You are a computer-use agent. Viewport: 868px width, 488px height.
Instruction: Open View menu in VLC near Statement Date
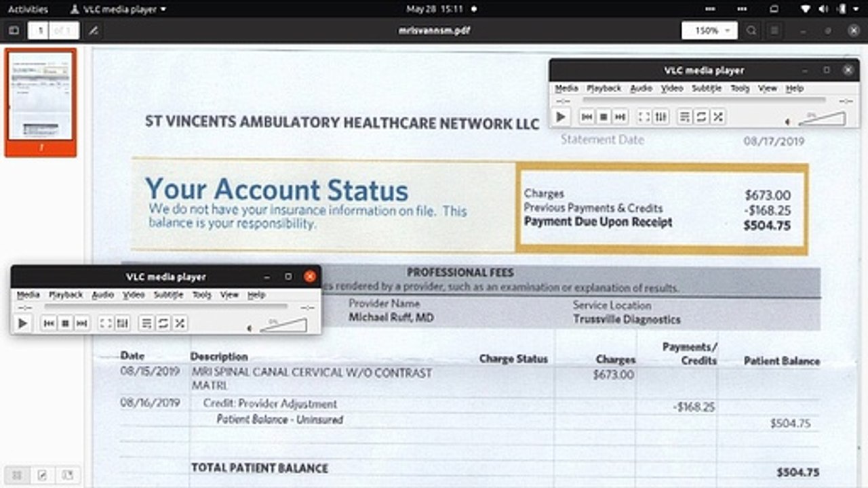pyautogui.click(x=768, y=88)
